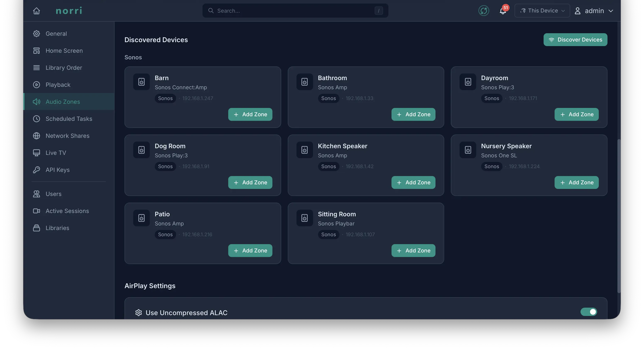Expand the This Device dropdown

point(542,11)
